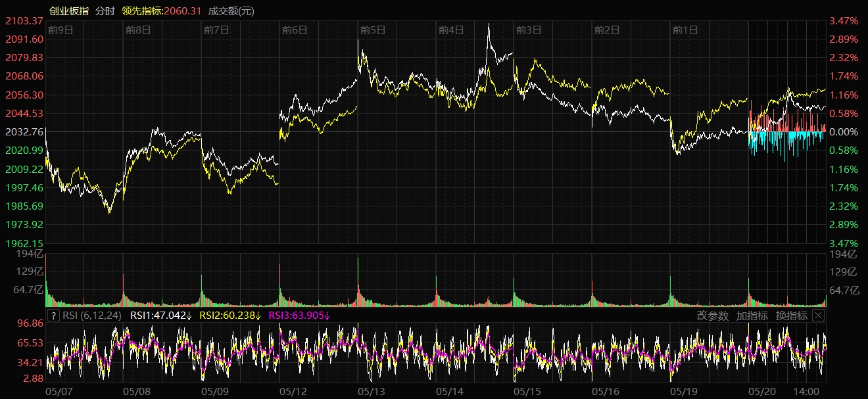
Task: Click the 05/19 date on time axis
Action: click(x=685, y=391)
